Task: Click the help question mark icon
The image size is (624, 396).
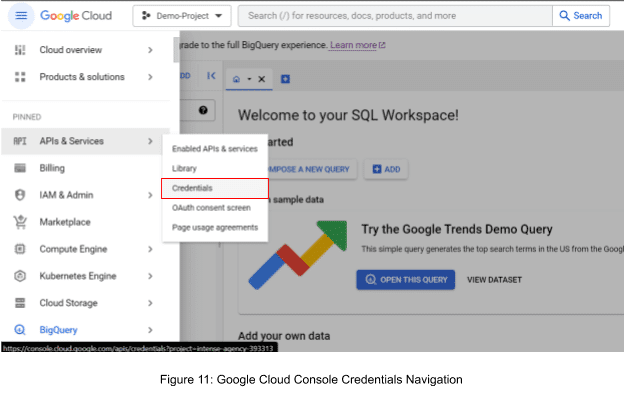Action: tap(203, 110)
